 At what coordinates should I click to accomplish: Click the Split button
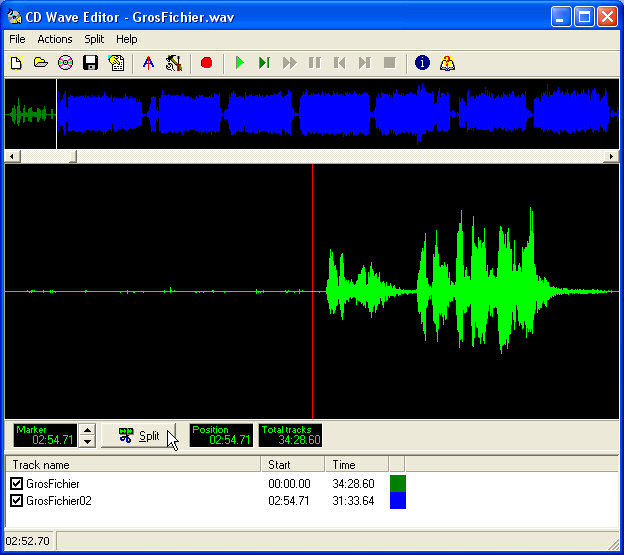(140, 436)
